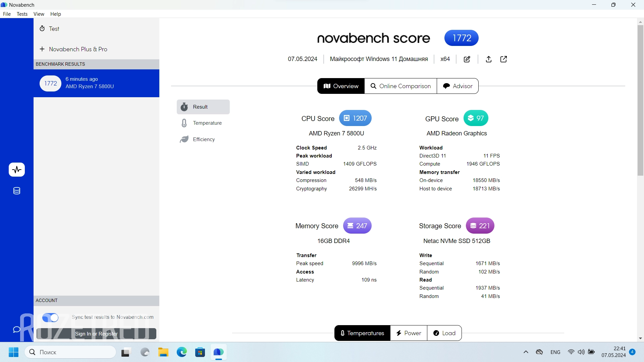The width and height of the screenshot is (644, 362).
Task: Select the Power tab at bottom
Action: click(x=409, y=333)
